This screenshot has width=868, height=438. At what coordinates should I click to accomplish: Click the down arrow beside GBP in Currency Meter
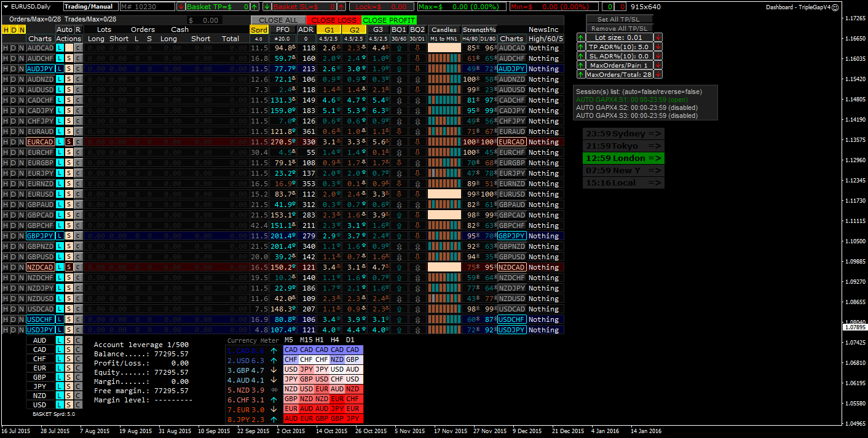pos(274,370)
